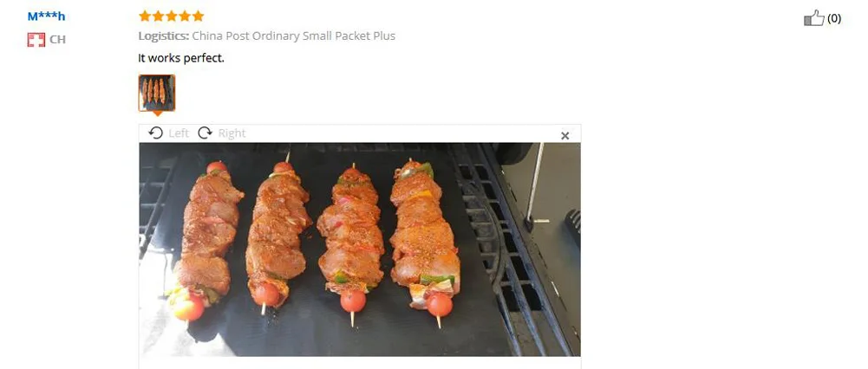Click the enlarged grilled skewers photo
The width and height of the screenshot is (868, 369).
[360, 249]
